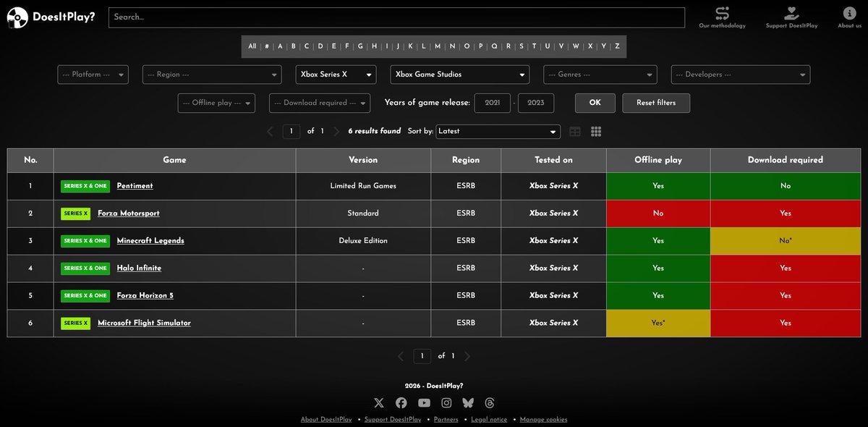The width and height of the screenshot is (868, 427).
Task: Open Threads social icon
Action: (x=490, y=403)
